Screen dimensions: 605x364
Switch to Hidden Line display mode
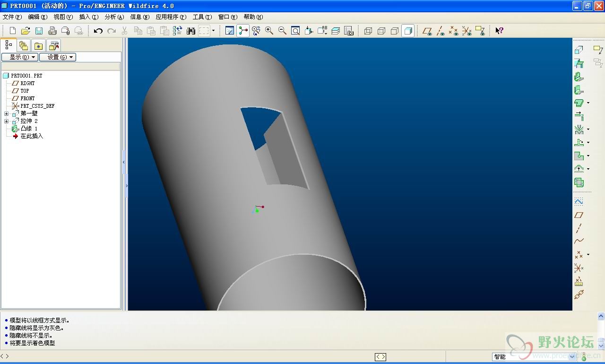(x=381, y=31)
